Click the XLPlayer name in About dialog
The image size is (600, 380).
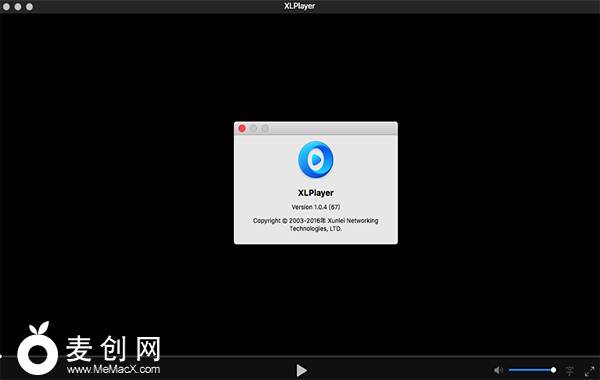316,193
